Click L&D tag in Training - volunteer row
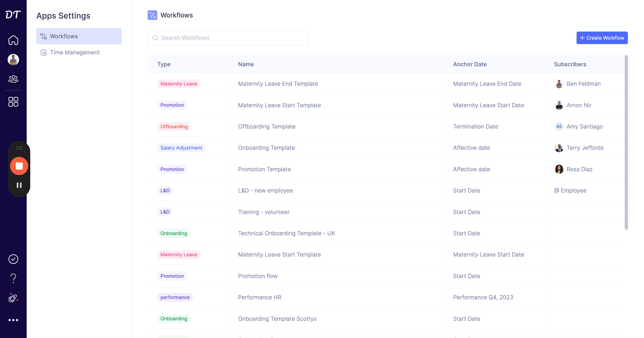This screenshot has width=644, height=338. point(165,212)
